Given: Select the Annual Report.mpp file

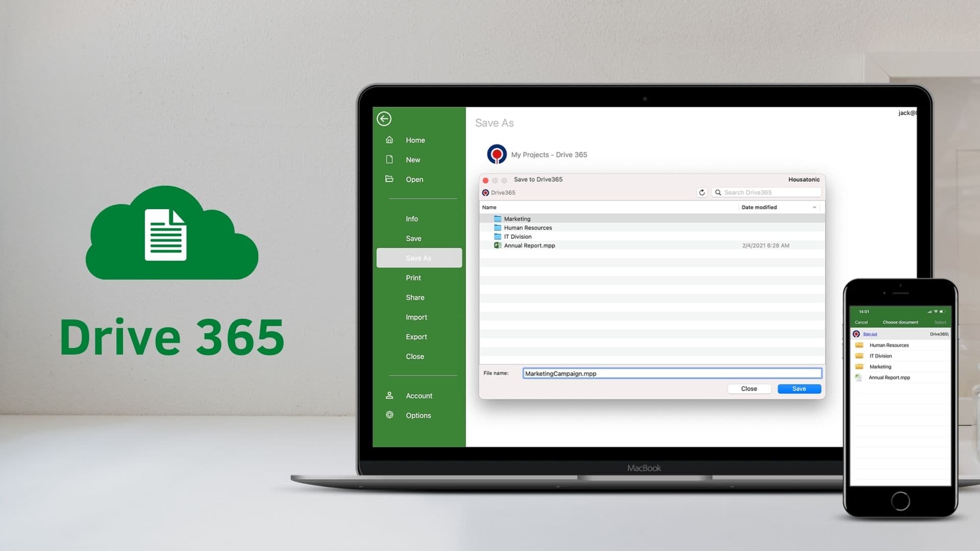Looking at the screenshot, I should pos(529,245).
